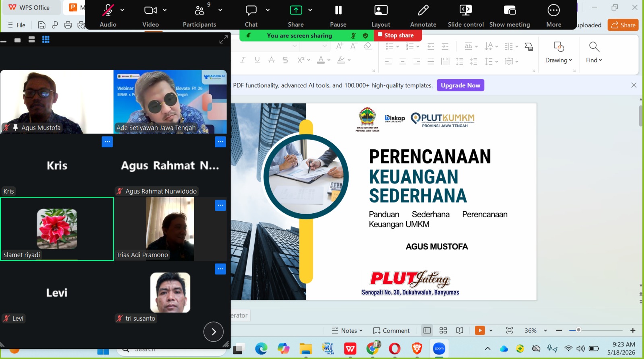The image size is (644, 359).
Task: Click the Upgrade Now button
Action: coord(460,85)
